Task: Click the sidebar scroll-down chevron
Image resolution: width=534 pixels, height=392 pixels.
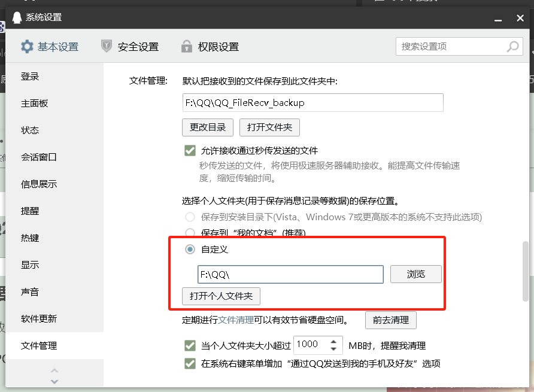Action: (54, 381)
